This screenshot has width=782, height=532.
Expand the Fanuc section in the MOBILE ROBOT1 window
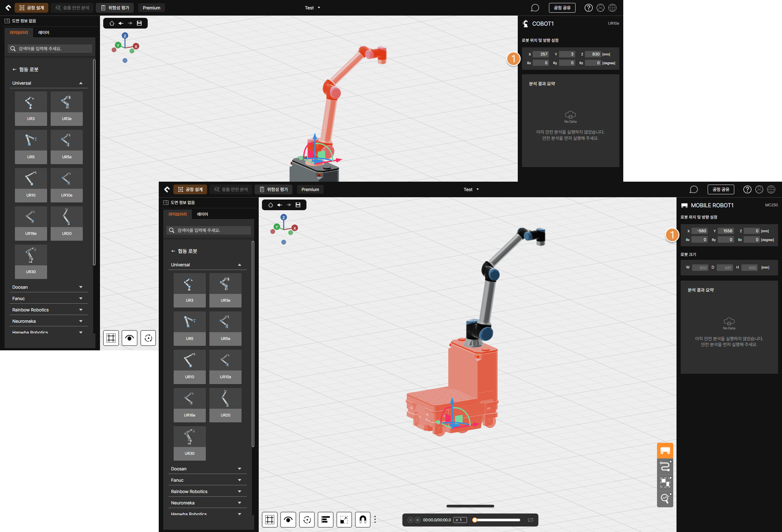click(x=207, y=480)
